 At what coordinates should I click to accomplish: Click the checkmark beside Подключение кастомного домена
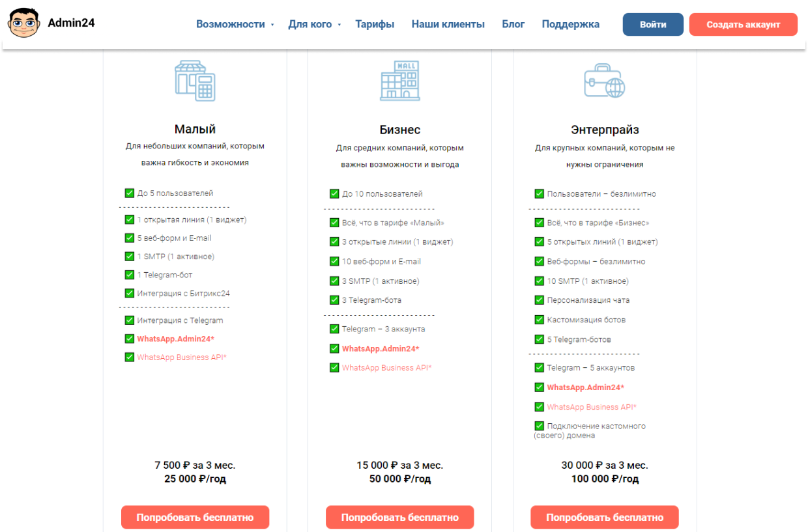539,426
